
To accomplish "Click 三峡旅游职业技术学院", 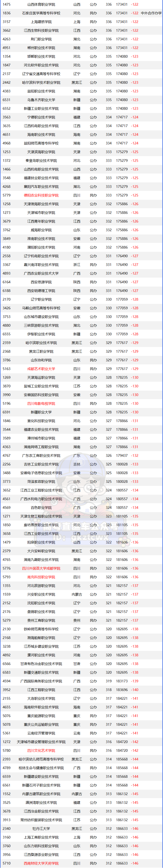I will [41, 326].
